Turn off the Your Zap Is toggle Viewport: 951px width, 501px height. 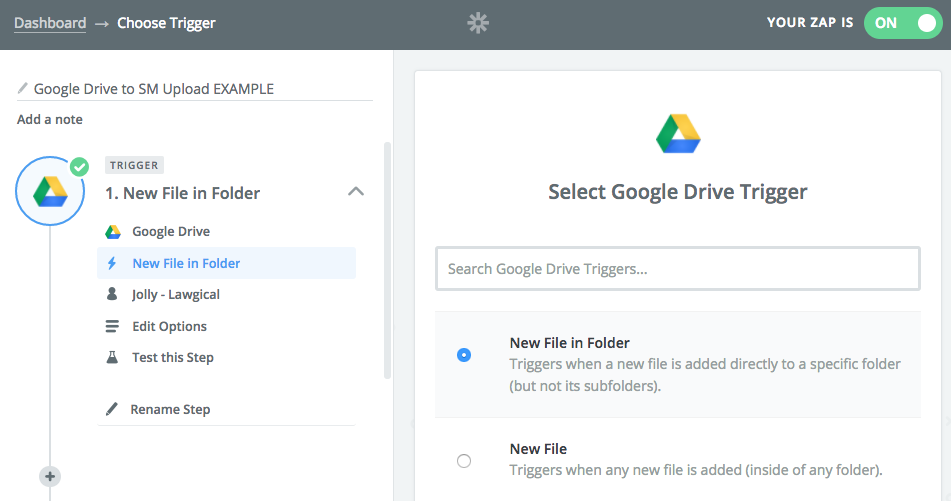(x=902, y=23)
